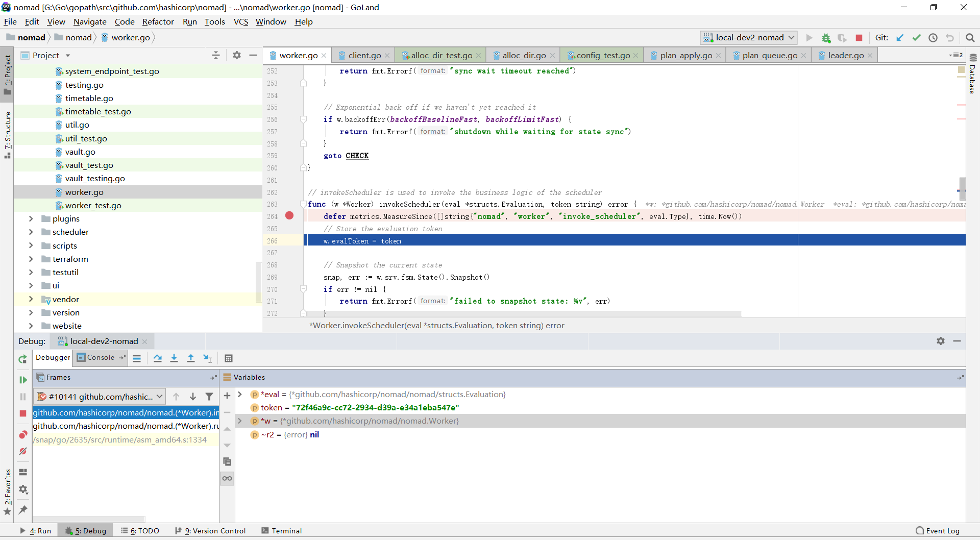This screenshot has height=540, width=980.
Task: Open Evaluate Expression calculator icon
Action: point(229,358)
